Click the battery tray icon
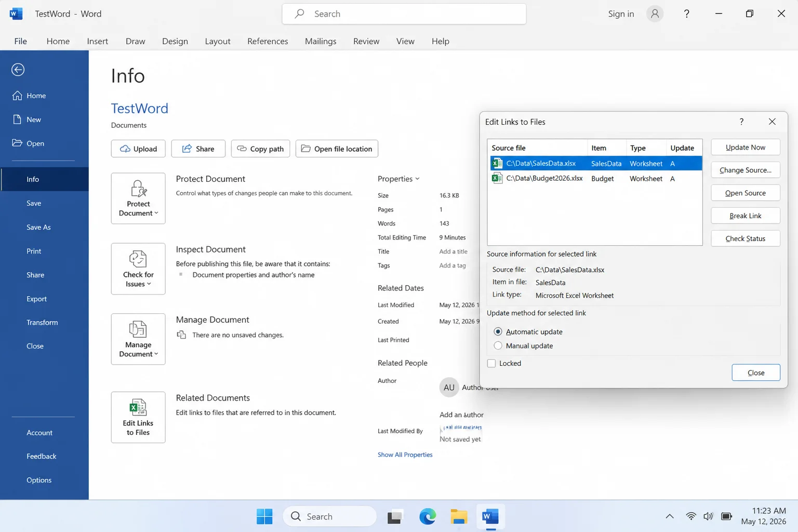798x532 pixels. click(727, 516)
